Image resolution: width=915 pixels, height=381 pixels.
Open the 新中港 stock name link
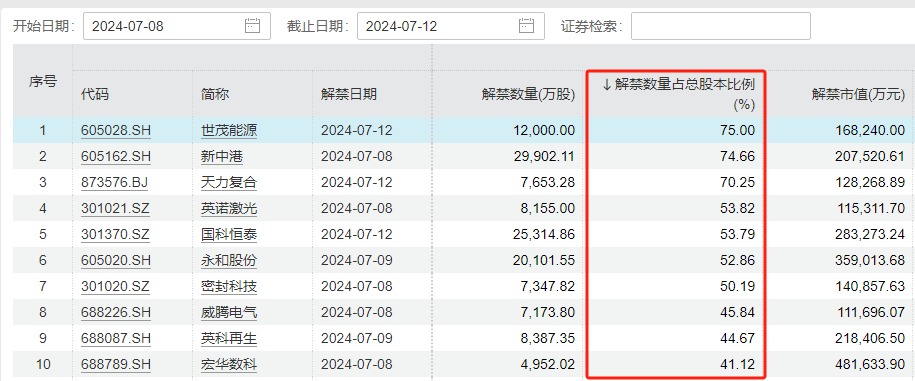pos(222,156)
